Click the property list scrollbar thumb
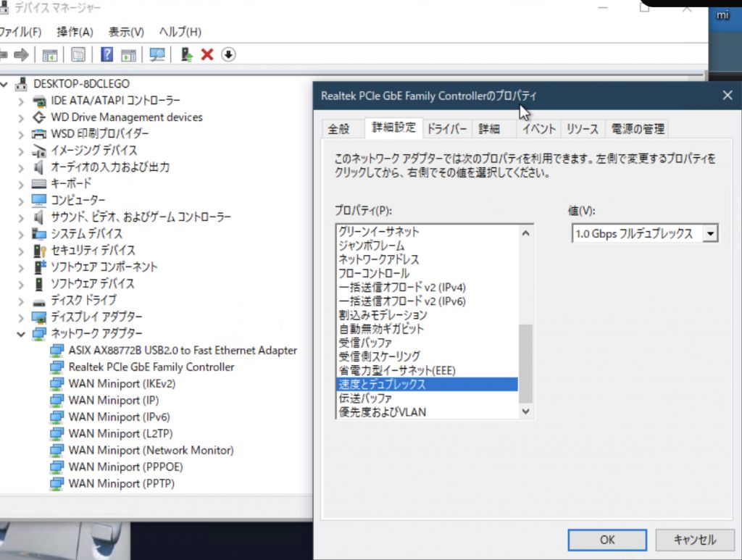The height and width of the screenshot is (560, 742). click(525, 363)
